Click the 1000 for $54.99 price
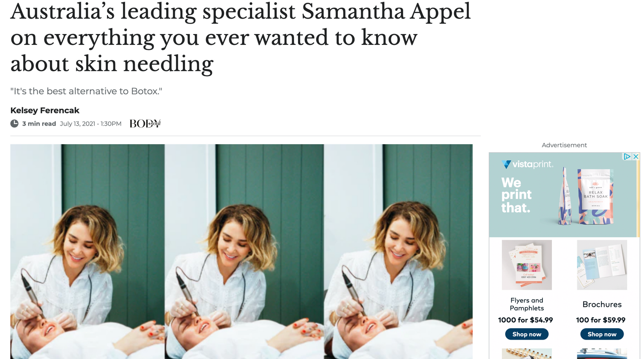 pos(525,320)
